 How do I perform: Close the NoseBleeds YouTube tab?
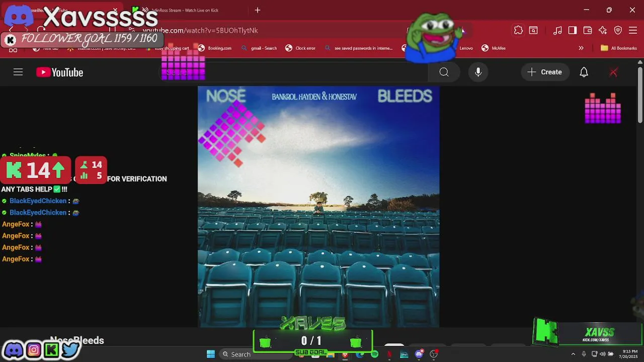115,10
